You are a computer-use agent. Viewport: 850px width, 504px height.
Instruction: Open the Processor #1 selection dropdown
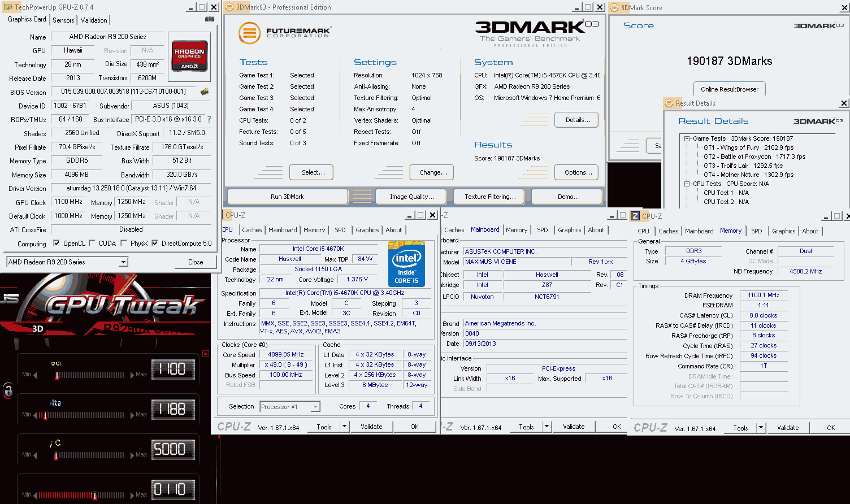tap(315, 407)
